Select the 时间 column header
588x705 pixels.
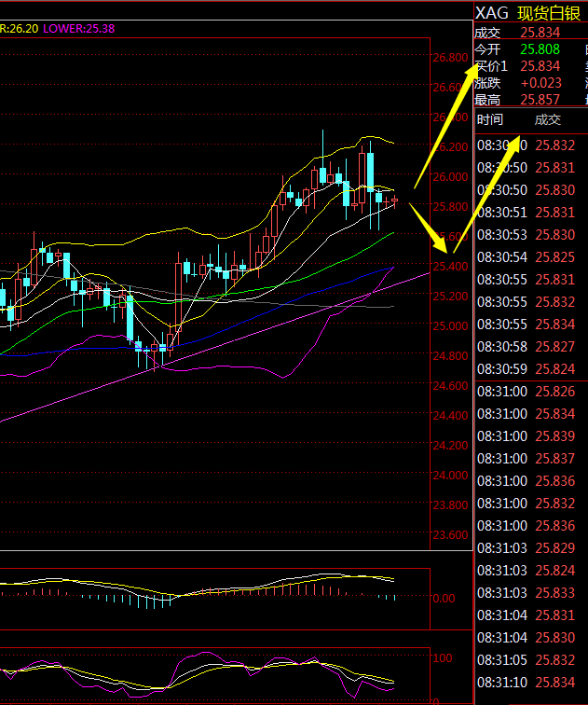[x=490, y=119]
